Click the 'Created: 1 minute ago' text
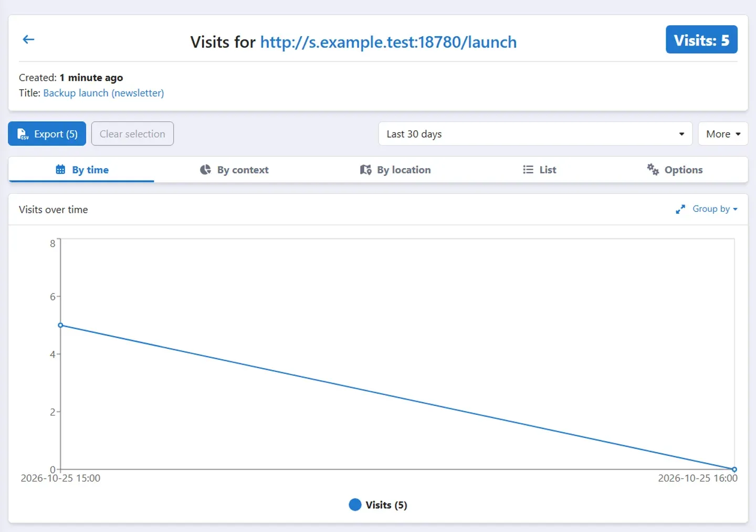Viewport: 756px width, 532px height. tap(71, 78)
